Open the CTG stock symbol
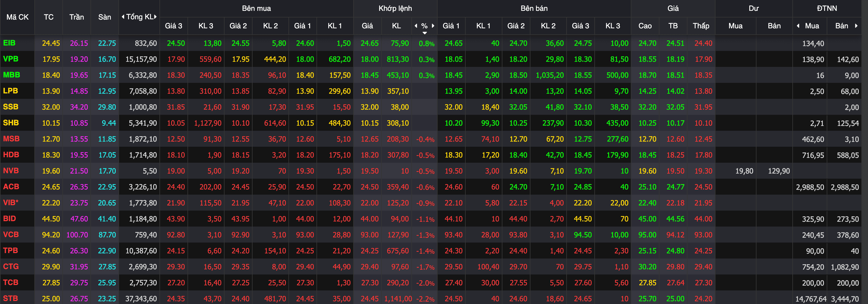This screenshot has width=868, height=304. click(11, 266)
